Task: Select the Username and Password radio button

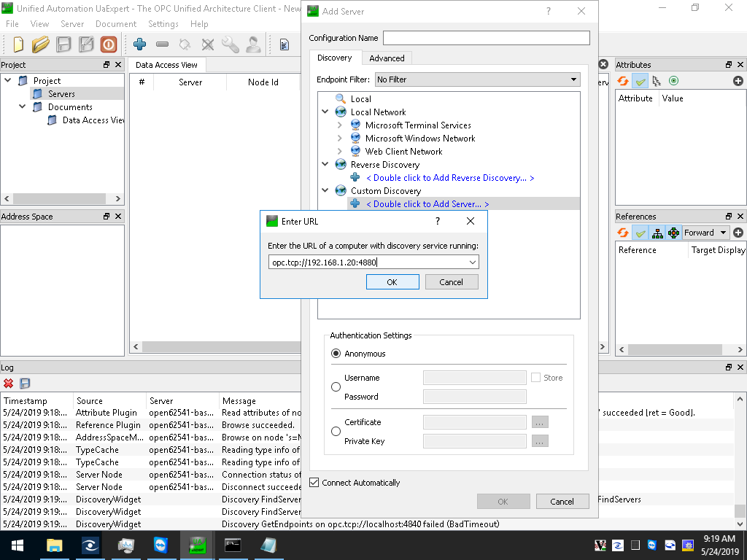Action: click(336, 386)
